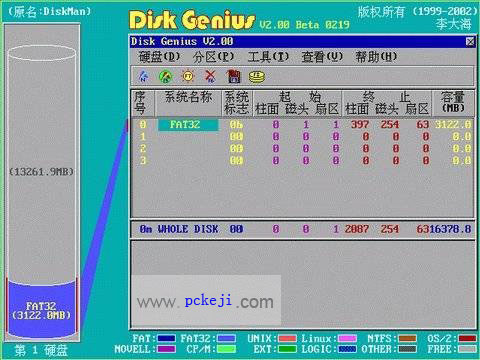The image size is (480, 360).
Task: Open the 工具(T) menu
Action: tap(268, 57)
